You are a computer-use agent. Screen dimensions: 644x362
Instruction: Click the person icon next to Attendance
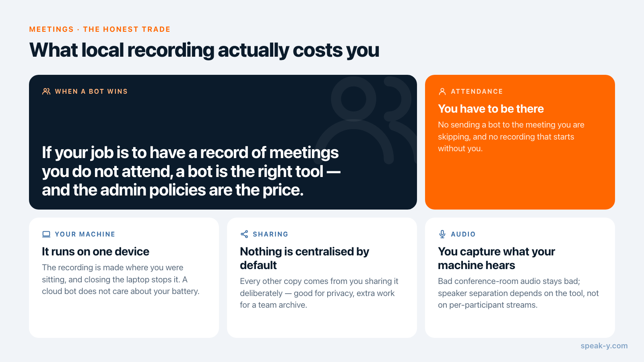tap(442, 91)
